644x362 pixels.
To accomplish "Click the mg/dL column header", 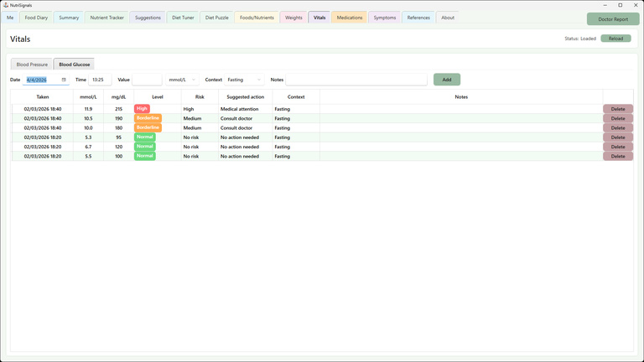I will (119, 97).
